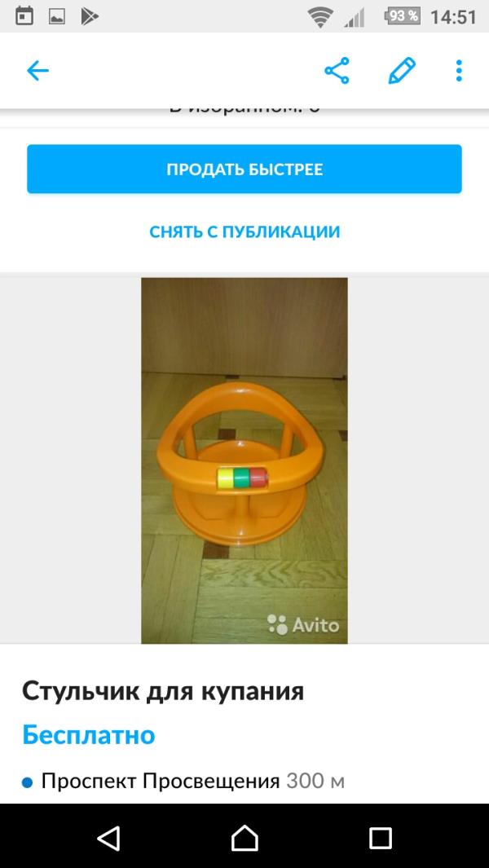Open the orange bath seat photo
This screenshot has width=489, height=868.
coord(244,460)
